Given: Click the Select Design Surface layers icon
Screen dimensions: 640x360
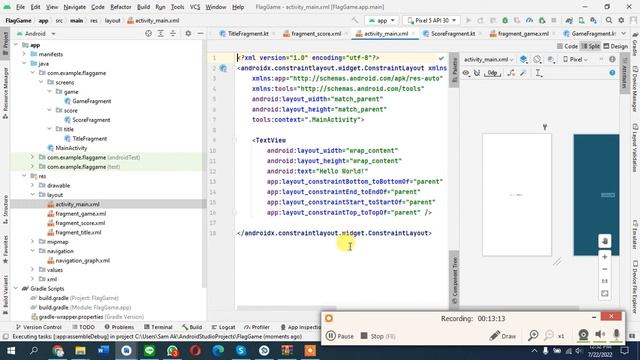Looking at the screenshot, I should 523,60.
